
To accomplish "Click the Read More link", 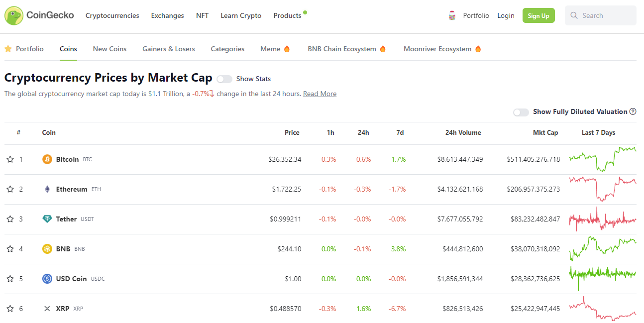I will coord(320,94).
